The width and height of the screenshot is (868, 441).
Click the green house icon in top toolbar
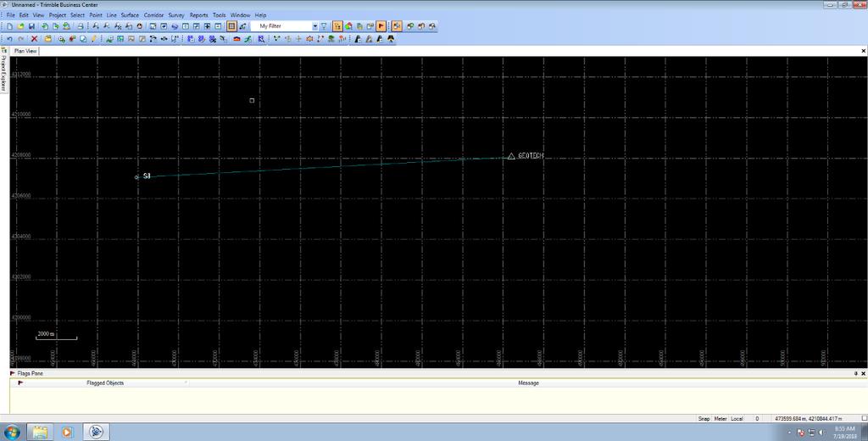tap(348, 26)
